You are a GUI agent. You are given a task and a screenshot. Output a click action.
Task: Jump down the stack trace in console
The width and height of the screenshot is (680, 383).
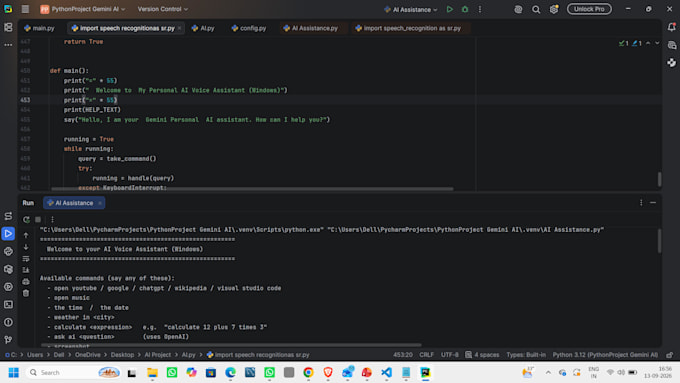[x=26, y=247]
